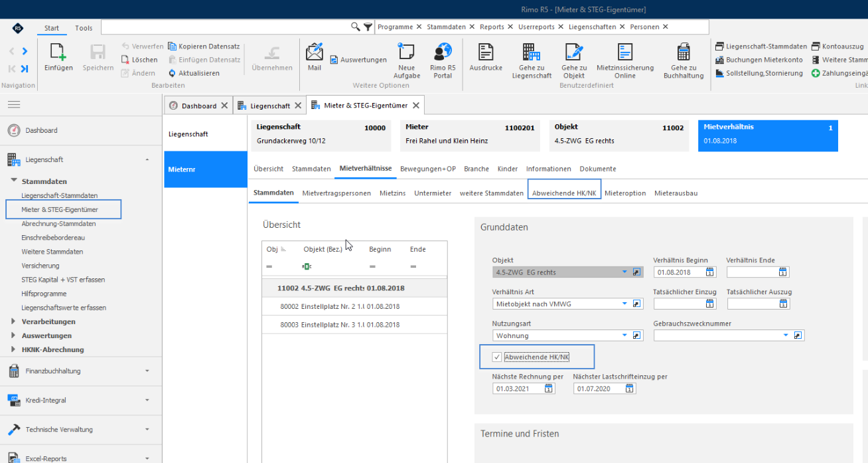Expand the Verarbeitungen tree node
Image resolution: width=868 pixels, height=463 pixels.
pos(14,322)
